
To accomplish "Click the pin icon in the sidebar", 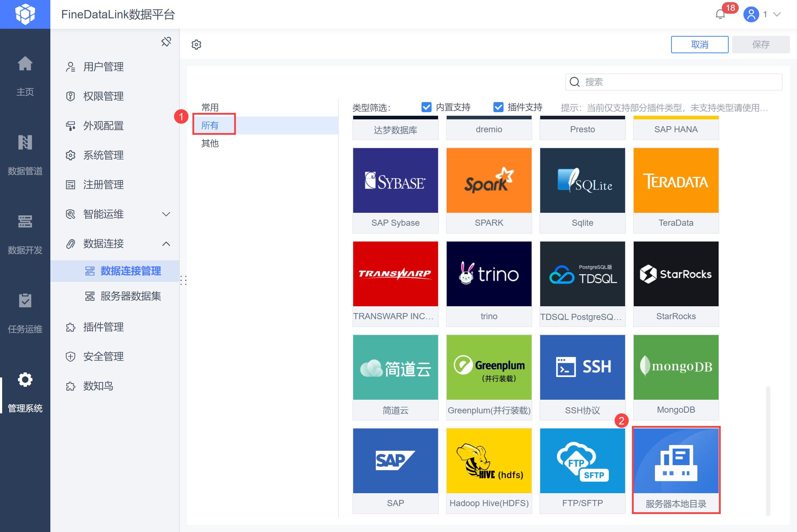I will click(x=166, y=42).
